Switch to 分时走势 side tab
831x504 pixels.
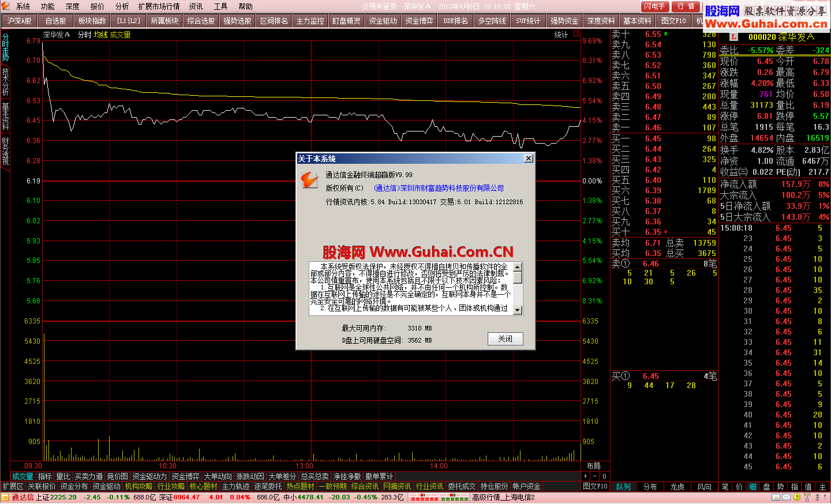[5, 48]
